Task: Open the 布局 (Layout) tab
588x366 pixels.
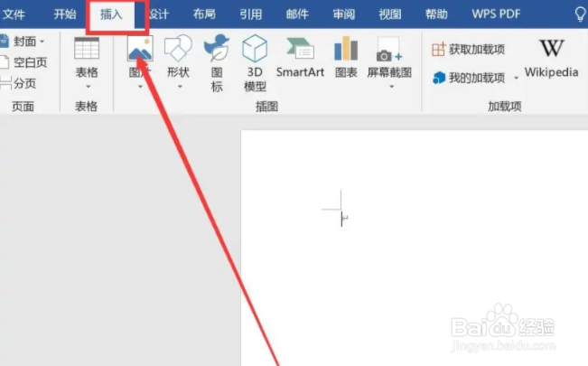Action: 204,14
